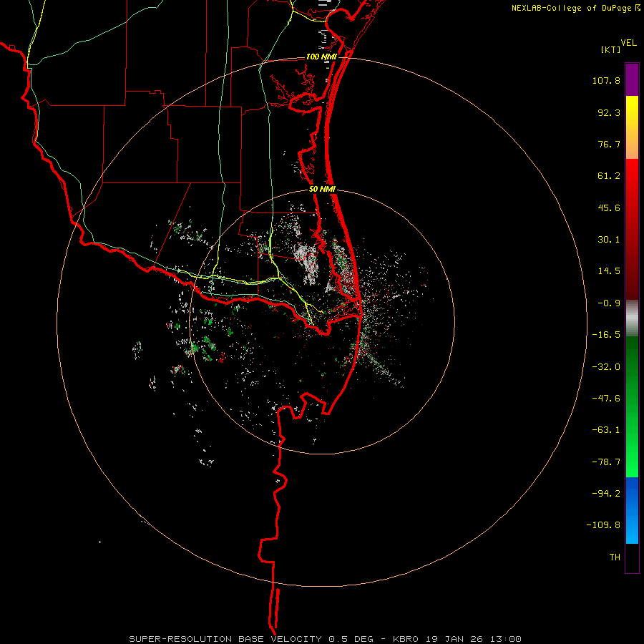Click the small arrow glyph after DuPage
644x644 pixels.
point(638,8)
